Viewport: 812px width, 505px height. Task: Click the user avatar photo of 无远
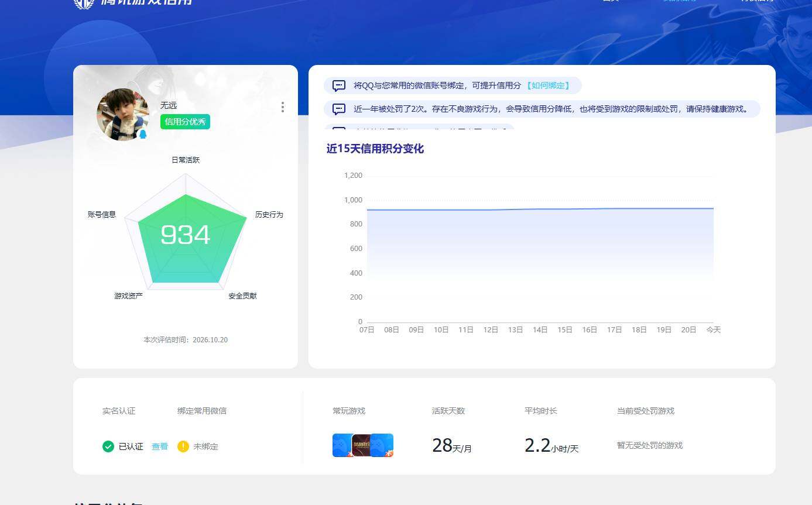click(123, 115)
